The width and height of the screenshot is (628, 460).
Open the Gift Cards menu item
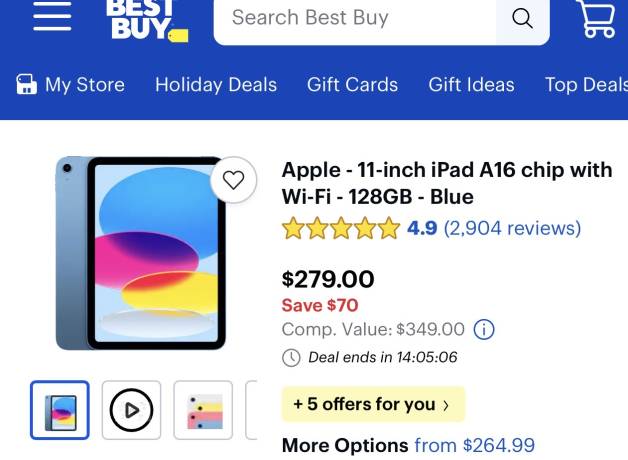click(x=352, y=85)
